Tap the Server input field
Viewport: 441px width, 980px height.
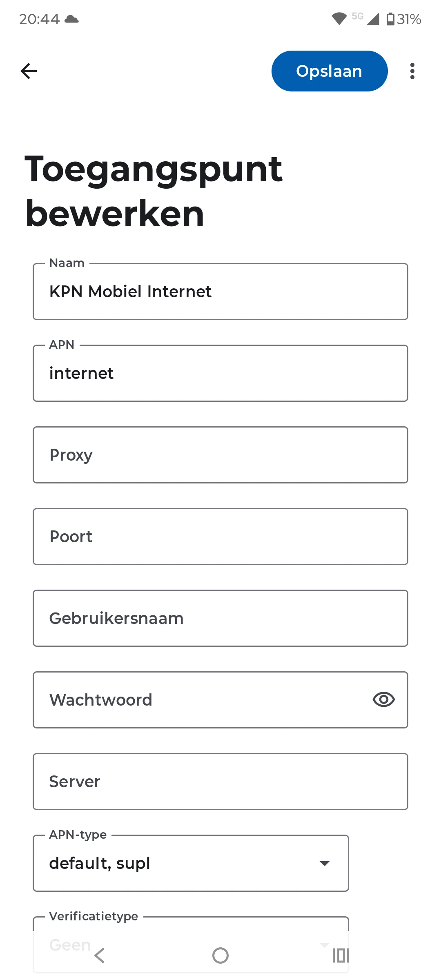click(x=220, y=782)
